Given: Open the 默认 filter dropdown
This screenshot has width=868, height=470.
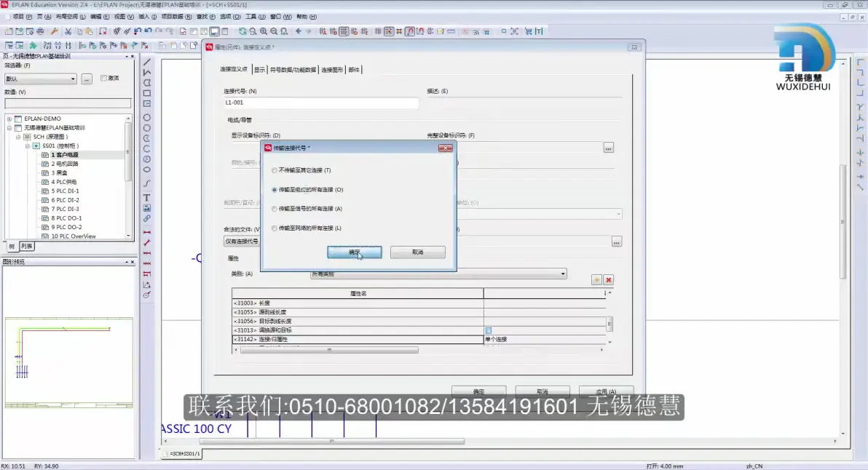Looking at the screenshot, I should click(x=40, y=79).
